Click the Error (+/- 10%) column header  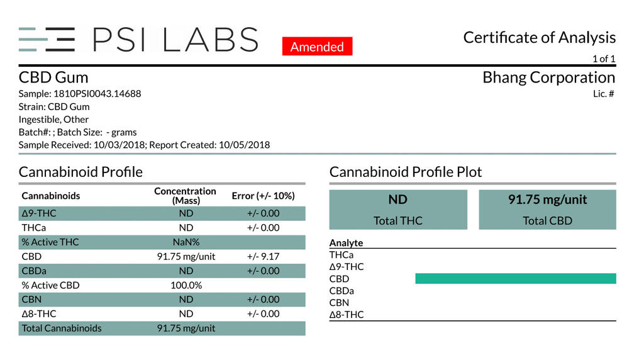pyautogui.click(x=264, y=196)
